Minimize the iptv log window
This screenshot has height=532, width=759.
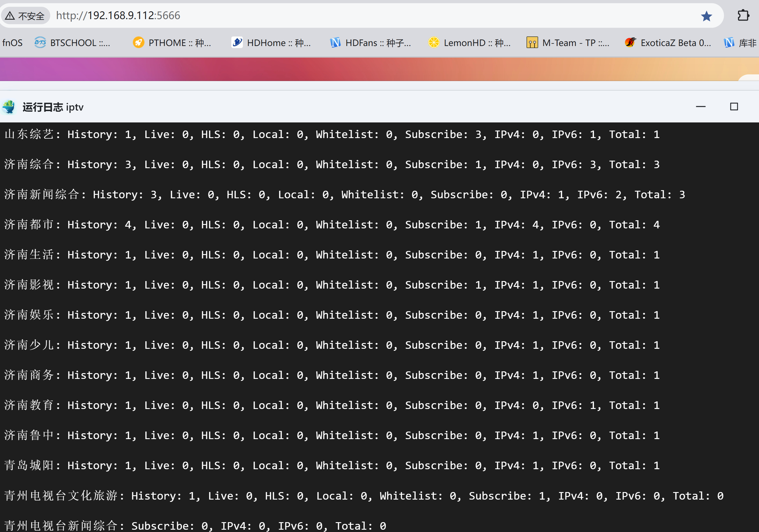701,107
